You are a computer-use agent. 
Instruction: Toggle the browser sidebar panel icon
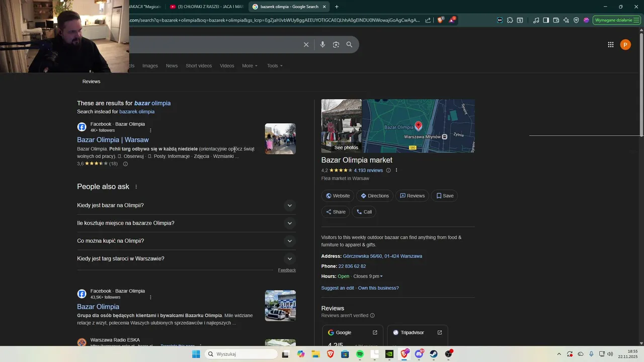click(546, 20)
